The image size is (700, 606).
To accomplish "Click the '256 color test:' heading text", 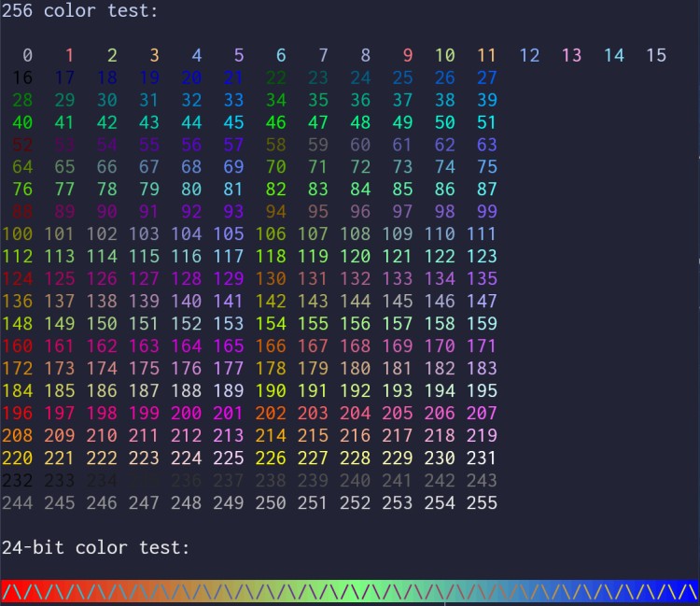I will tap(80, 10).
